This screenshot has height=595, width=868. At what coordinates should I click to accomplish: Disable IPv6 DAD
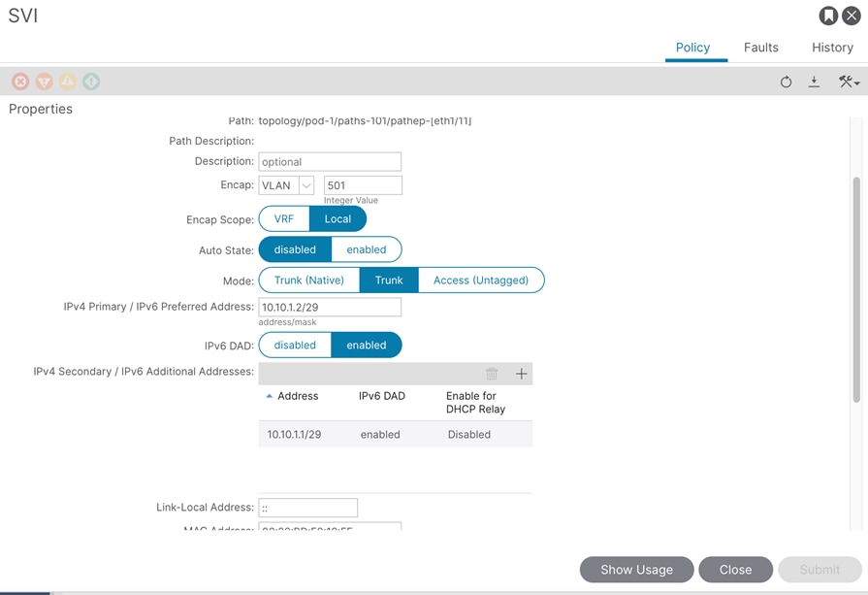[295, 345]
